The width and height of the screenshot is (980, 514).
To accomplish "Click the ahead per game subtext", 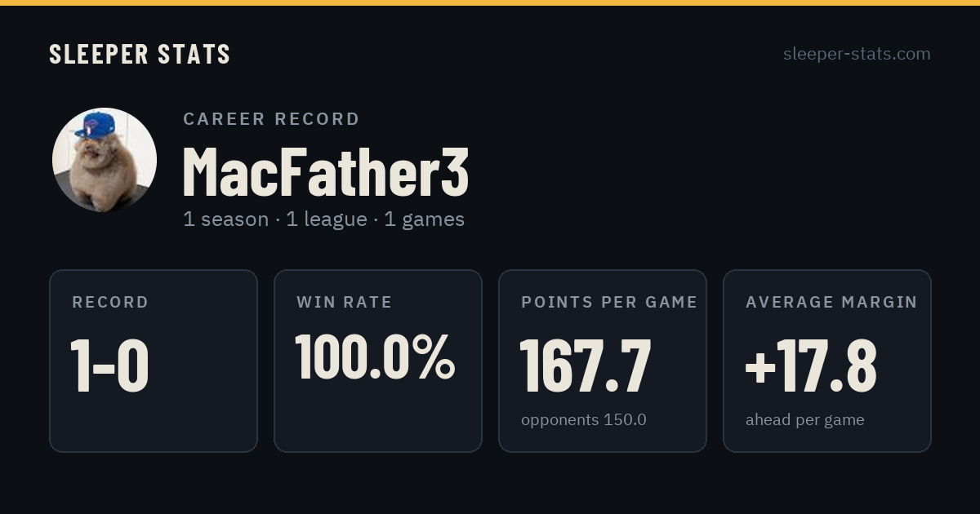I will [805, 420].
